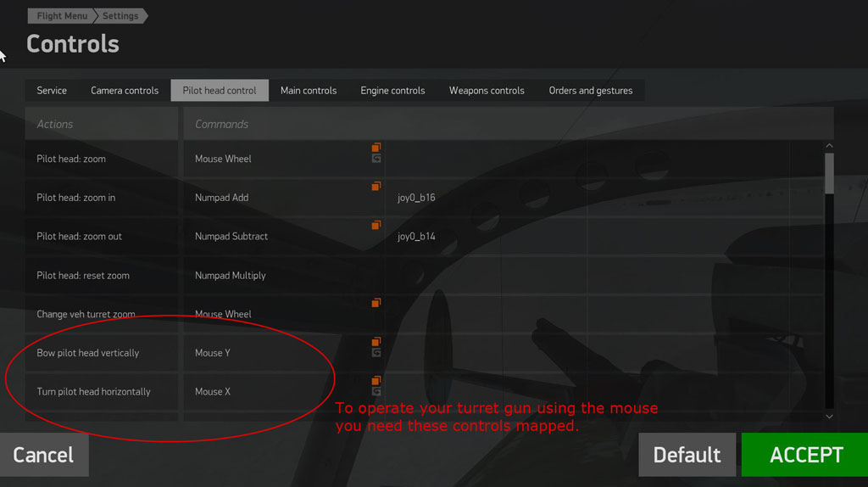This screenshot has height=487, width=868.
Task: Click the green ACCEPT button
Action: point(805,455)
